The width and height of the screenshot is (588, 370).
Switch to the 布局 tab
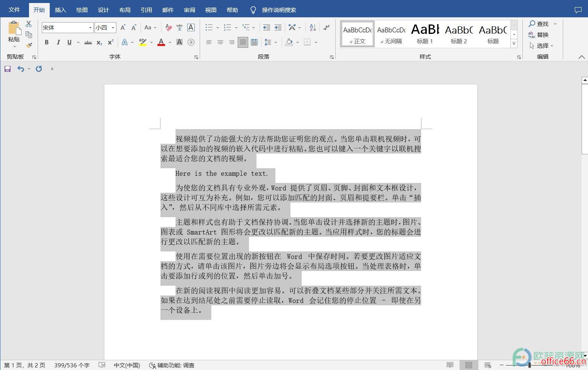click(x=125, y=10)
